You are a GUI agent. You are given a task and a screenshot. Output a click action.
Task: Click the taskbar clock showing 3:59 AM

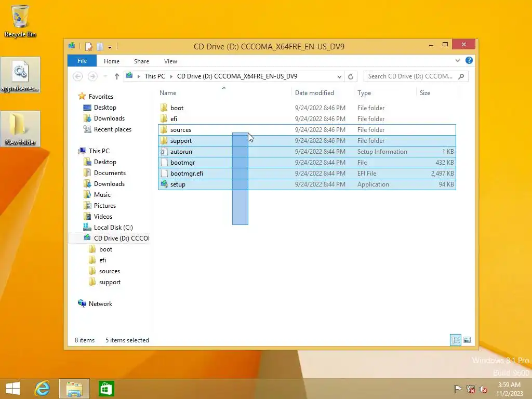point(509,389)
